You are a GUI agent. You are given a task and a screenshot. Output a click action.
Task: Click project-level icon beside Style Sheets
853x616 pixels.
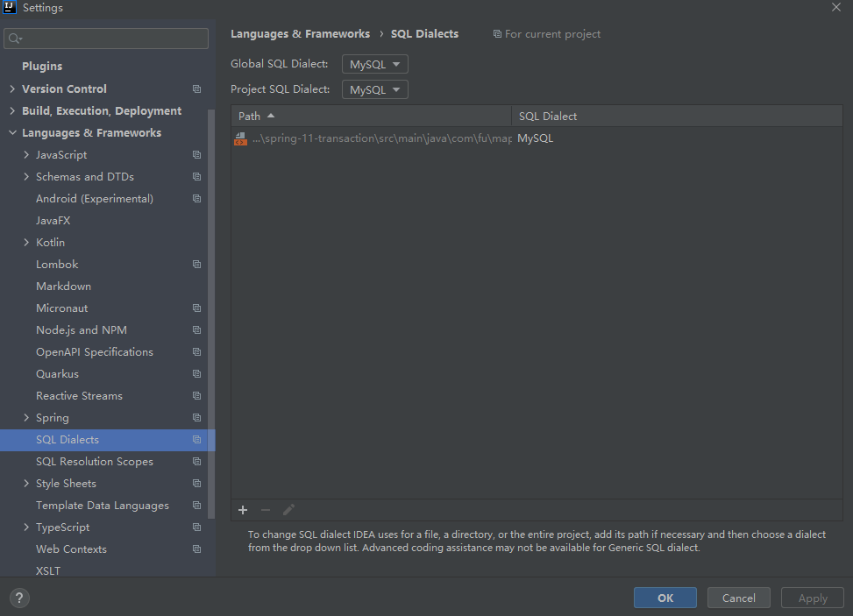[197, 484]
